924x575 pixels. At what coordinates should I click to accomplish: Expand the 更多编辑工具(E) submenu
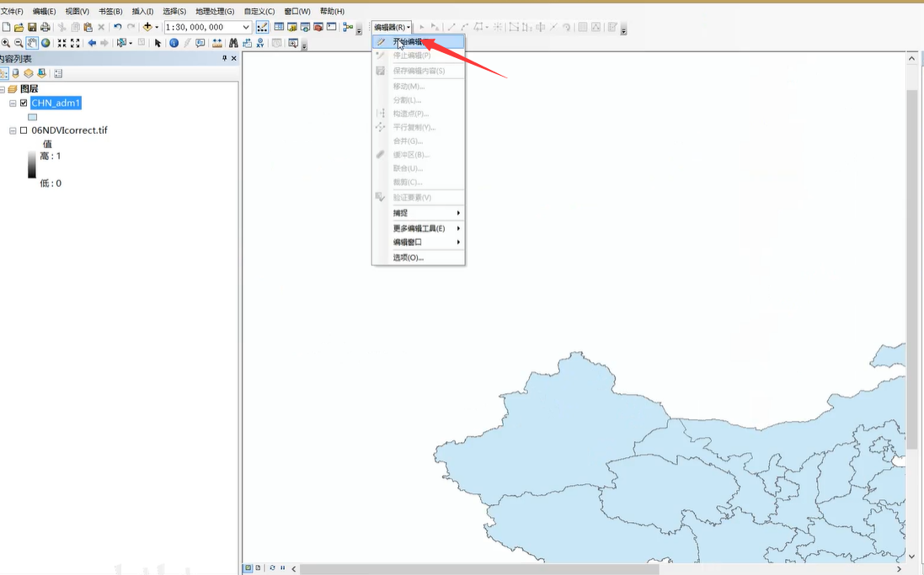tap(419, 228)
